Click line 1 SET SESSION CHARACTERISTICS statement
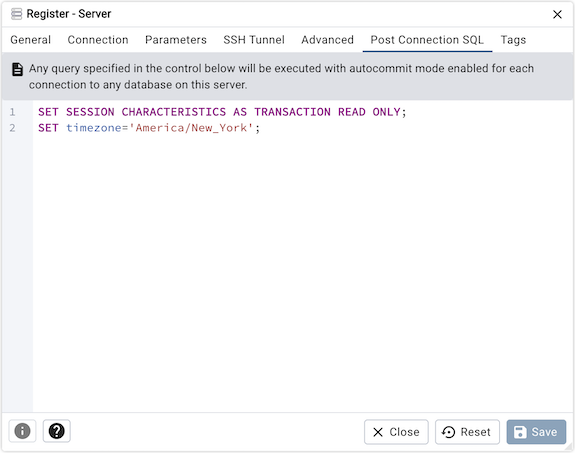 [222, 112]
